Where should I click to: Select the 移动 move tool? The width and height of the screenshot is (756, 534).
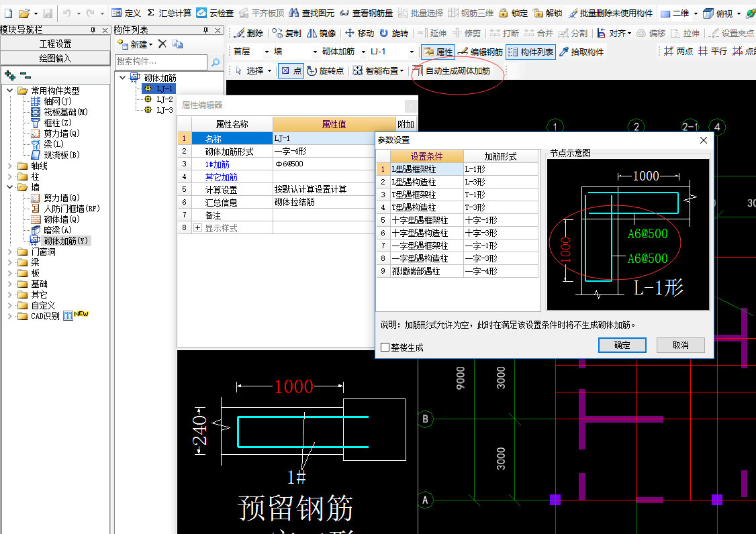(360, 34)
